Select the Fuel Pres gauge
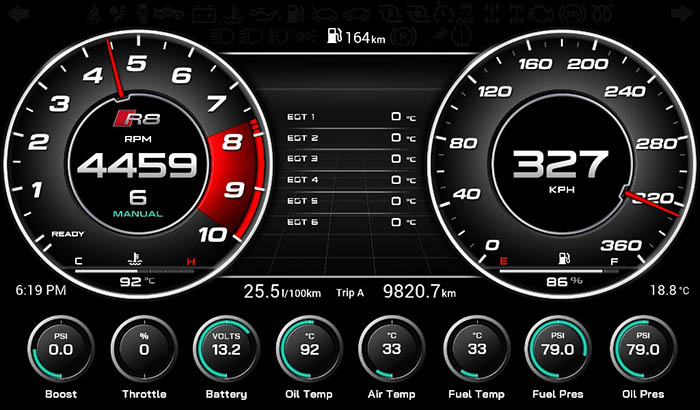Viewport: 700px width, 410px height. coord(558,349)
